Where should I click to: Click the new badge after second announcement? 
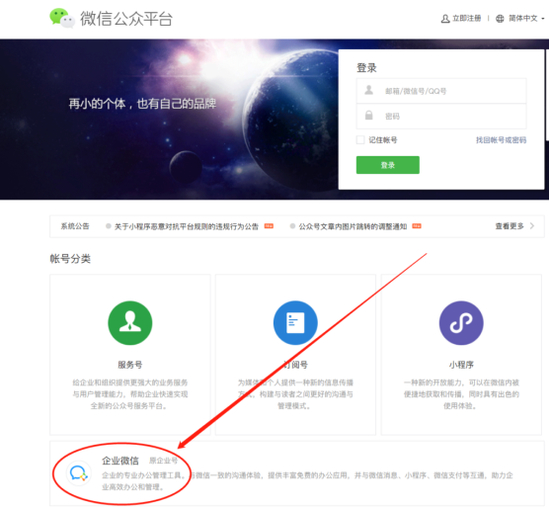pyautogui.click(x=416, y=226)
